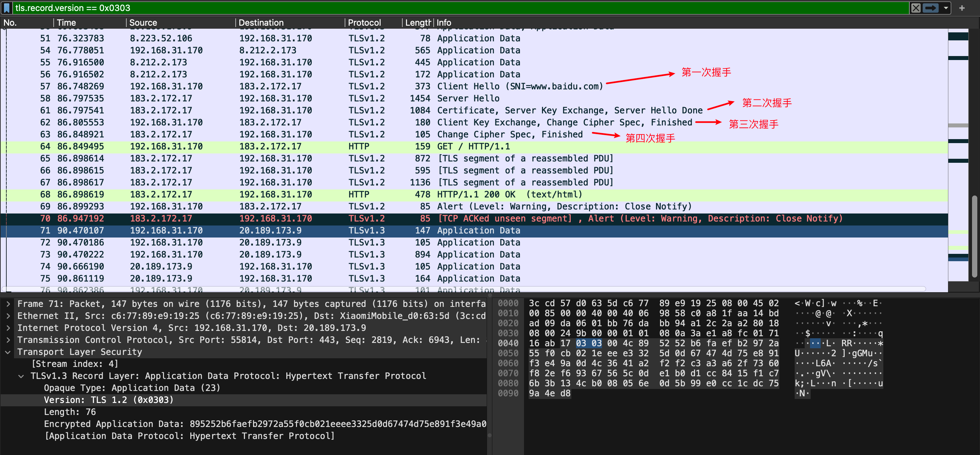
Task: Collapse the Transport Layer Security section
Action: pos(8,352)
